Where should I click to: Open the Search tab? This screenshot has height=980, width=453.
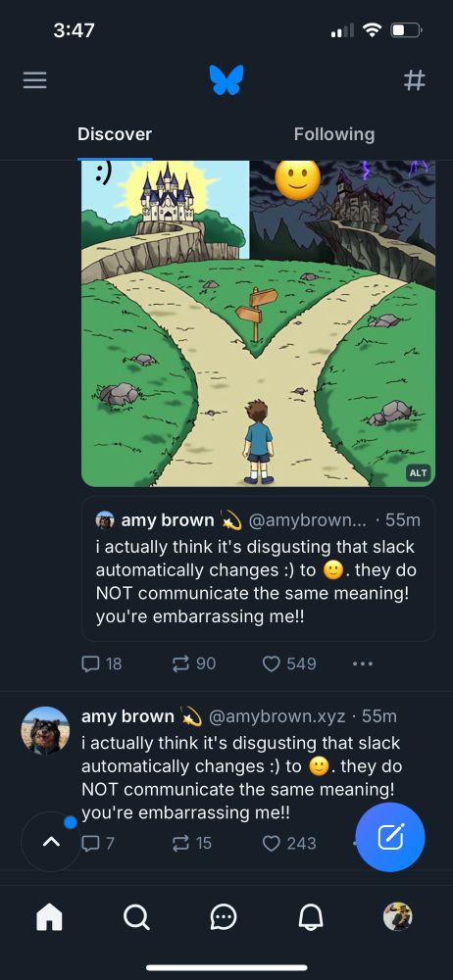coord(135,917)
